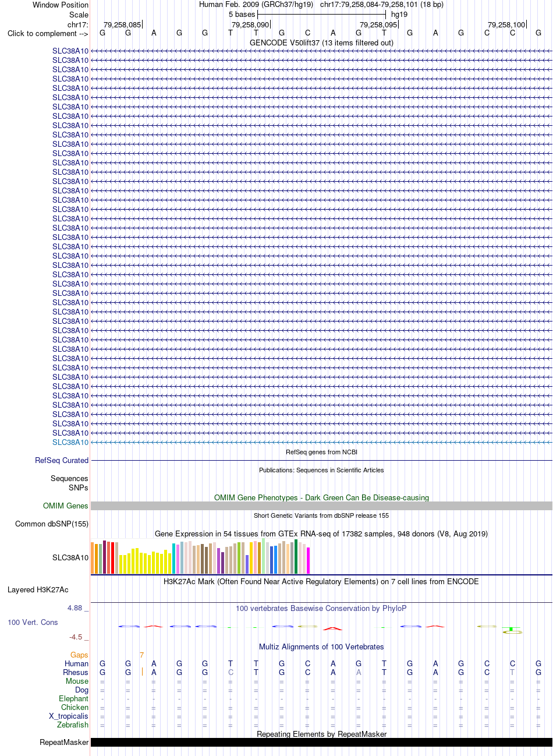Click position marker 79,258,090

point(250,24)
